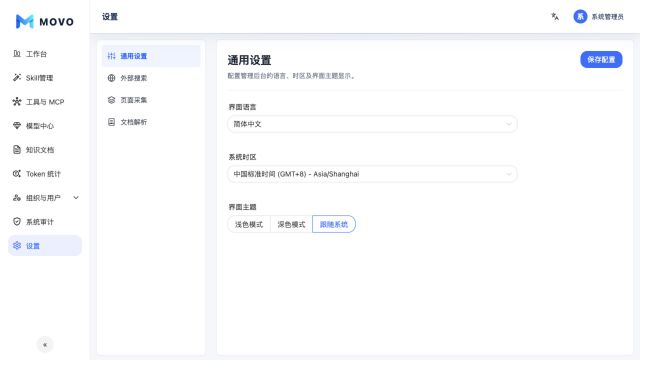Expand the 组织与用户 chevron
This screenshot has height=378, width=658.
(76, 198)
